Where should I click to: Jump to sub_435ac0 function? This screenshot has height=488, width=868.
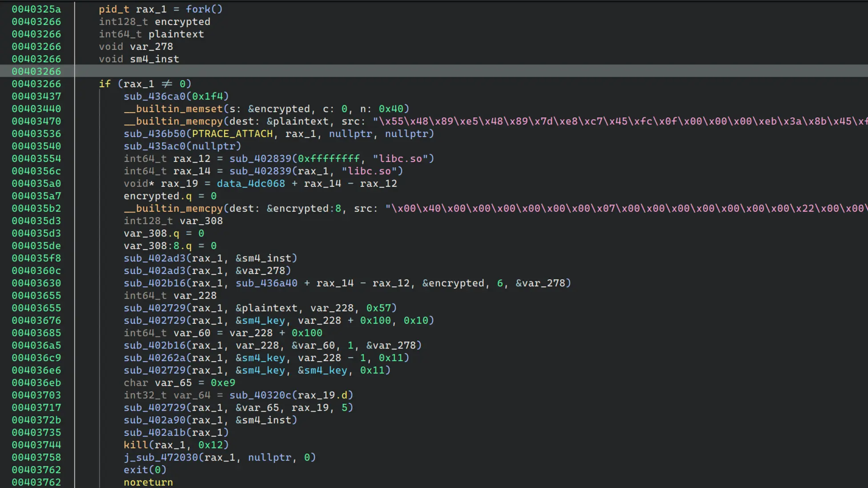(155, 146)
